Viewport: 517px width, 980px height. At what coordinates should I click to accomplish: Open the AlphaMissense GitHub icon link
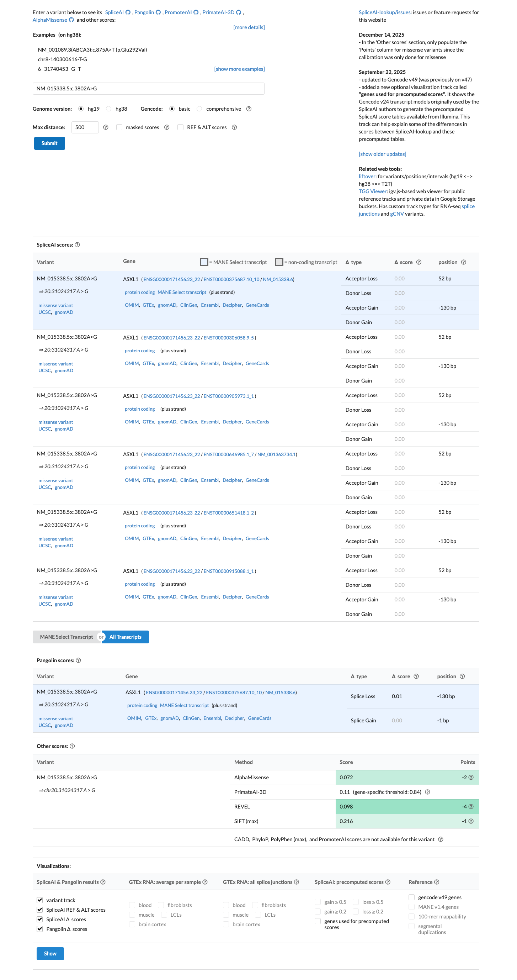point(71,20)
